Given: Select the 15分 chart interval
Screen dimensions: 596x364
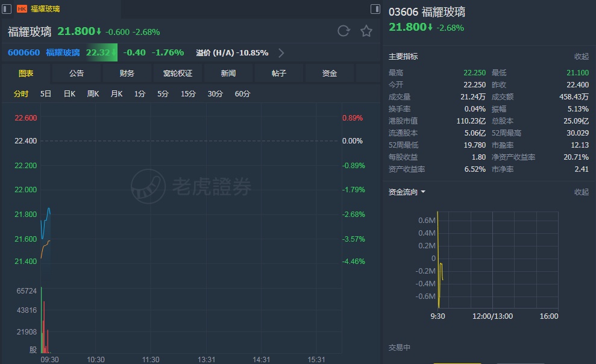Looking at the screenshot, I should tap(188, 94).
